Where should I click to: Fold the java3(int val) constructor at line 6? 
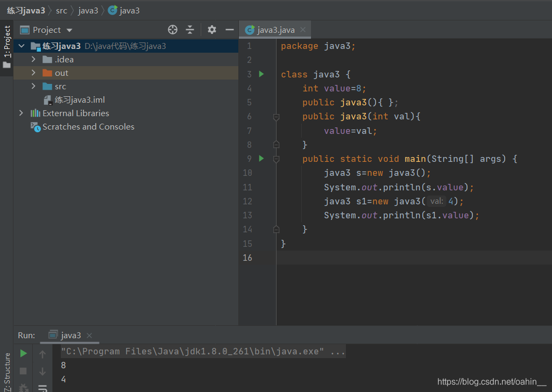click(x=277, y=117)
